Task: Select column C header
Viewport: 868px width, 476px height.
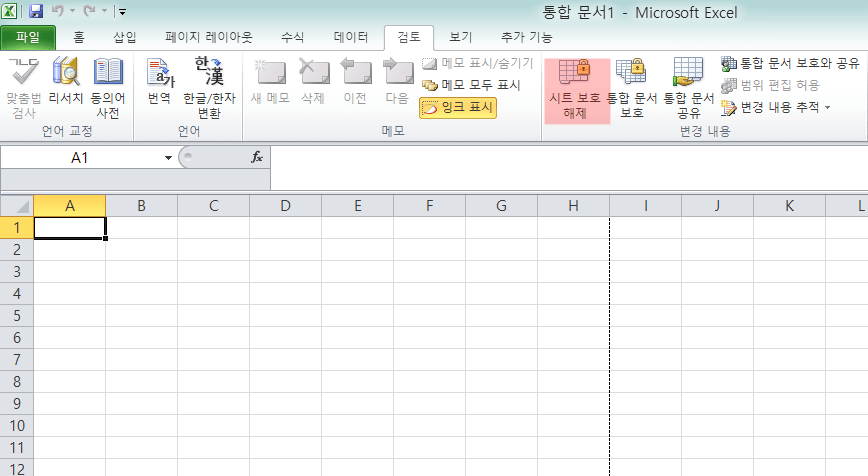Action: tap(214, 206)
